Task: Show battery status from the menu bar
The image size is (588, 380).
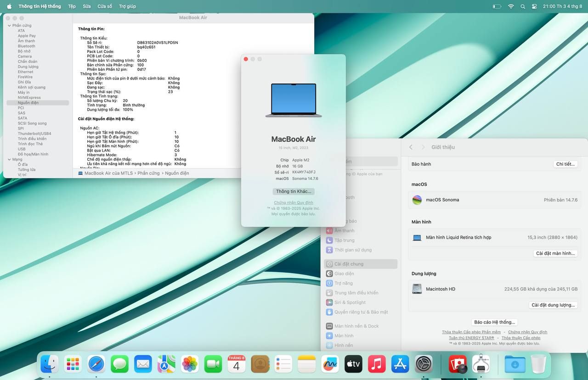Action: coord(497,6)
